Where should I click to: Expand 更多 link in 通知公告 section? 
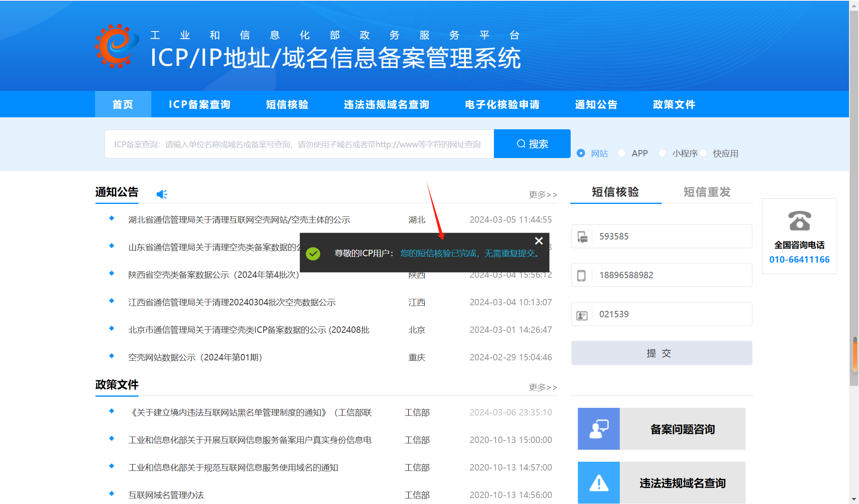tap(542, 195)
